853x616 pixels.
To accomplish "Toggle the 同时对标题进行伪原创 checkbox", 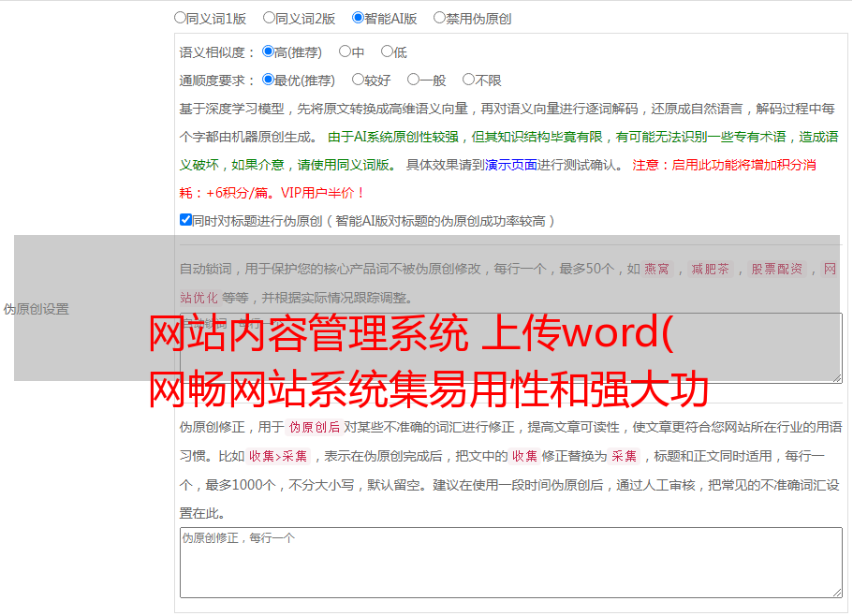I will tap(185, 220).
